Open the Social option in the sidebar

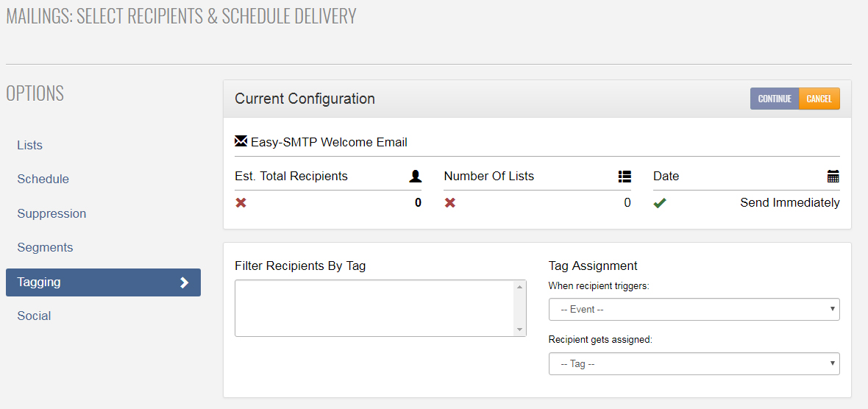point(35,316)
